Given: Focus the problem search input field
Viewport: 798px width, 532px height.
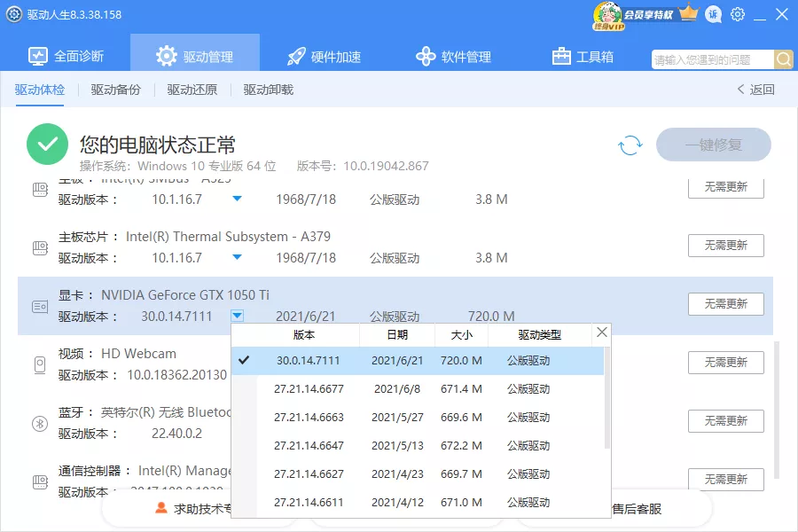Looking at the screenshot, I should click(713, 59).
